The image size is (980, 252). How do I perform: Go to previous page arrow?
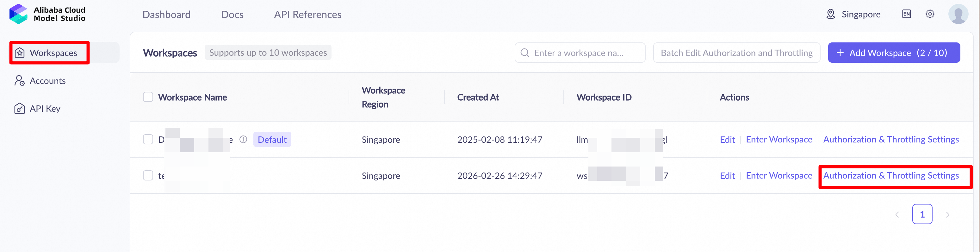click(897, 214)
